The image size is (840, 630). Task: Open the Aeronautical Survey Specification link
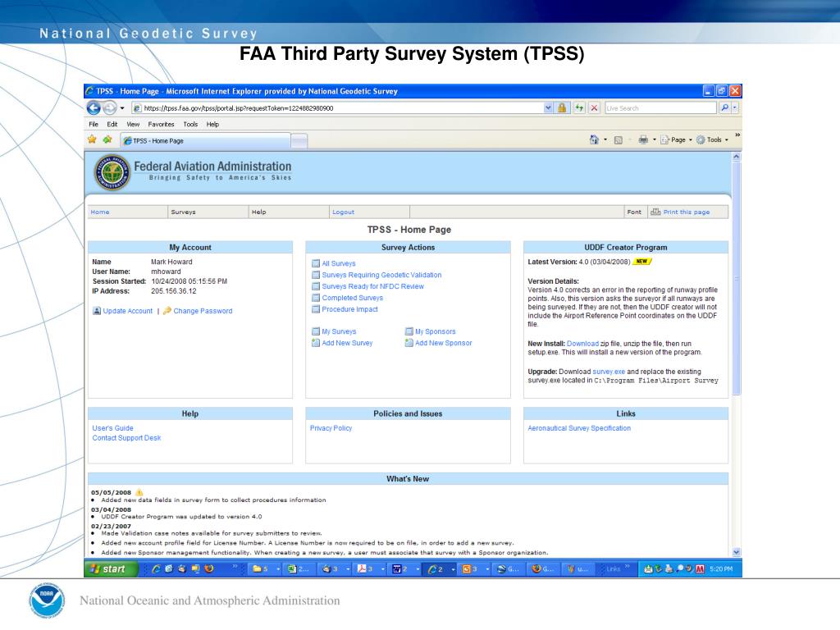579,428
